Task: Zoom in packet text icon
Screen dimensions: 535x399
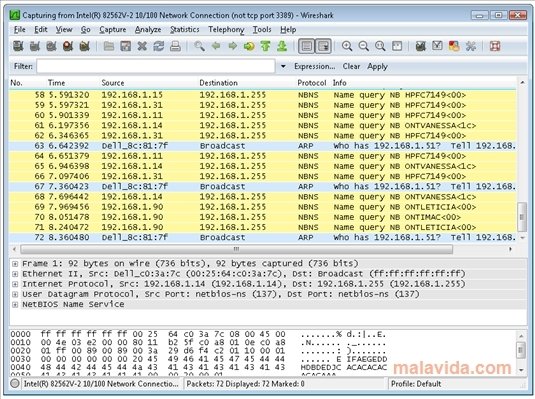Action: [347, 46]
